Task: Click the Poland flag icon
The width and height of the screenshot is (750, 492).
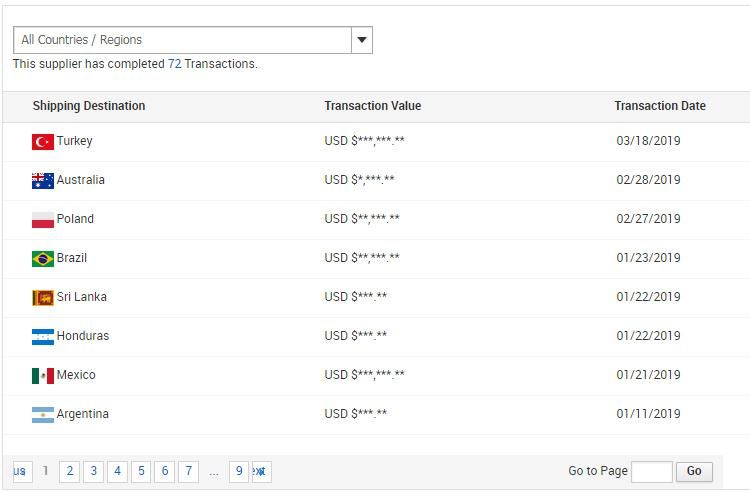Action: point(43,220)
